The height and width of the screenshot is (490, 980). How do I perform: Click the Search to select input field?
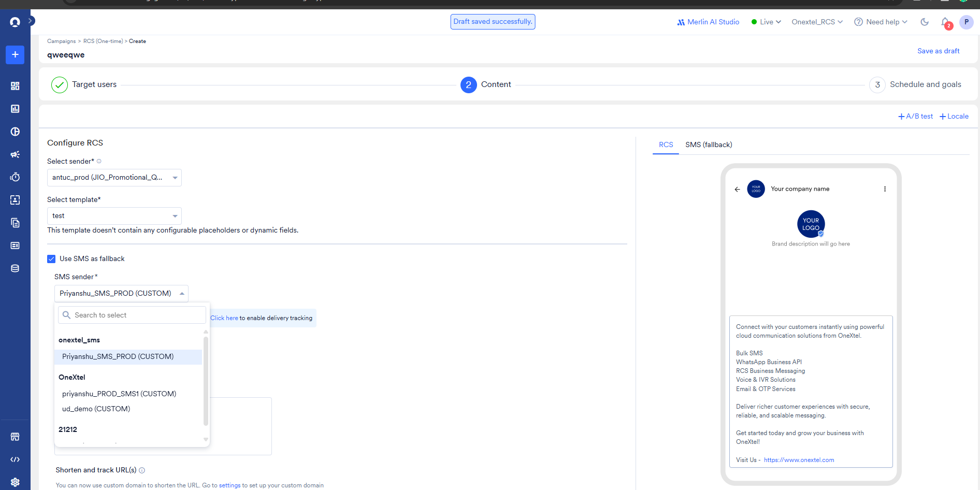pos(132,315)
